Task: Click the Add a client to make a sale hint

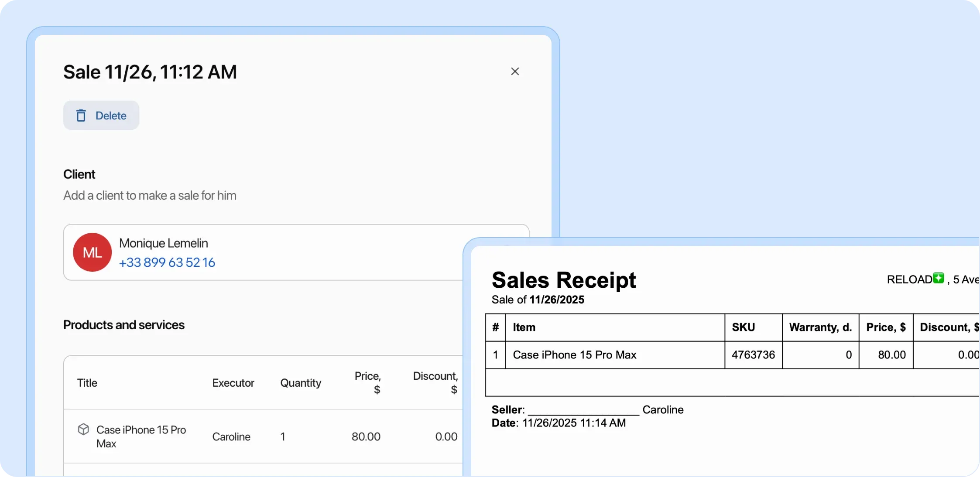Action: coord(150,195)
